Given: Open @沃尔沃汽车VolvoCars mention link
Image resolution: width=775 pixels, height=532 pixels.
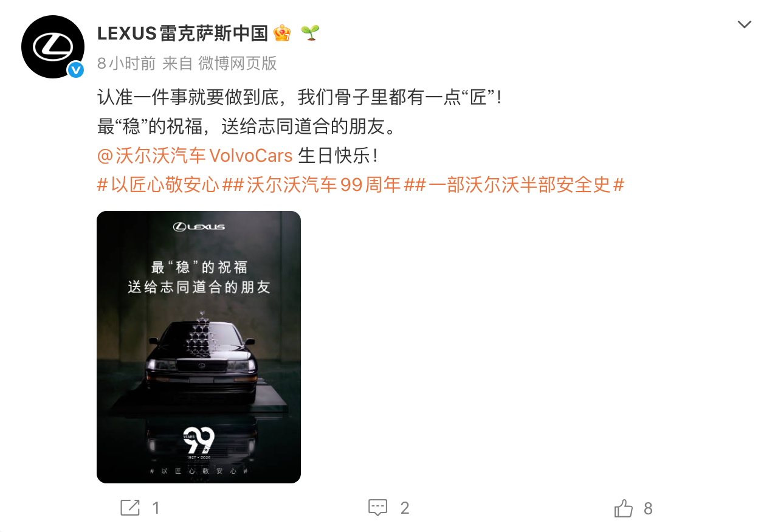Looking at the screenshot, I should pos(195,156).
